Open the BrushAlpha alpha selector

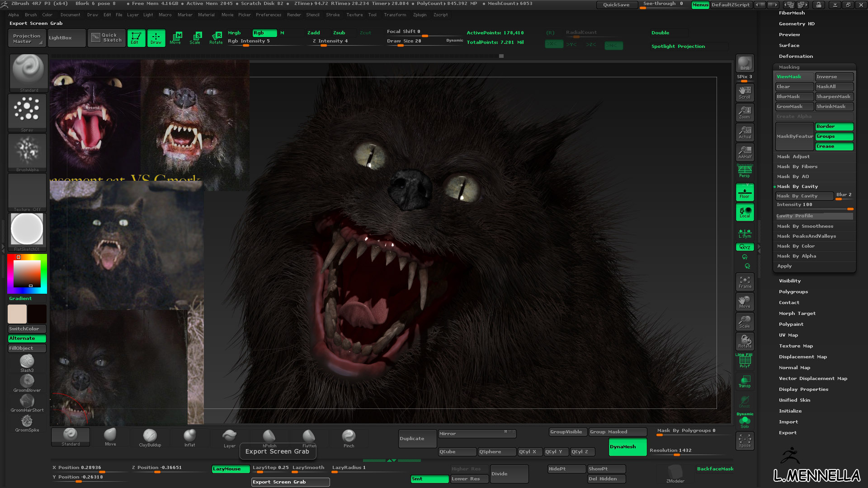point(27,153)
